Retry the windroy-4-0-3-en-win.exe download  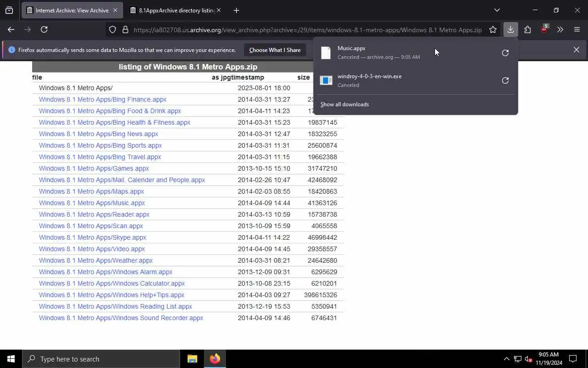pos(505,80)
